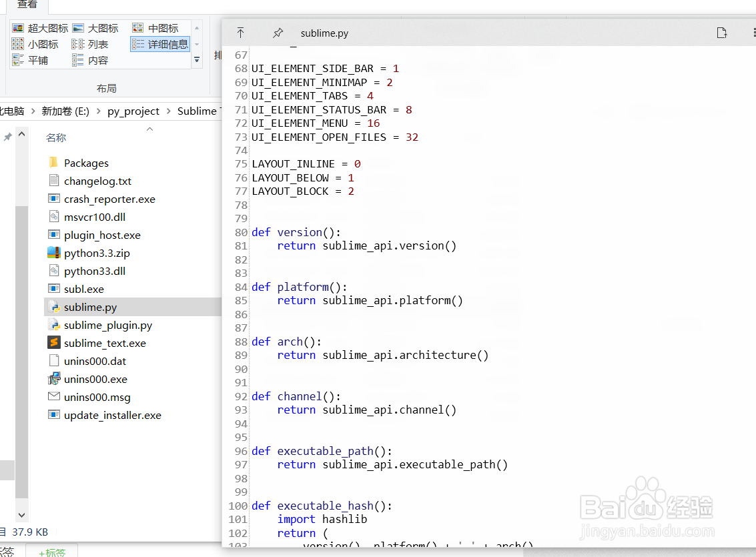Click pinned quick access pin icon

pyautogui.click(x=8, y=137)
